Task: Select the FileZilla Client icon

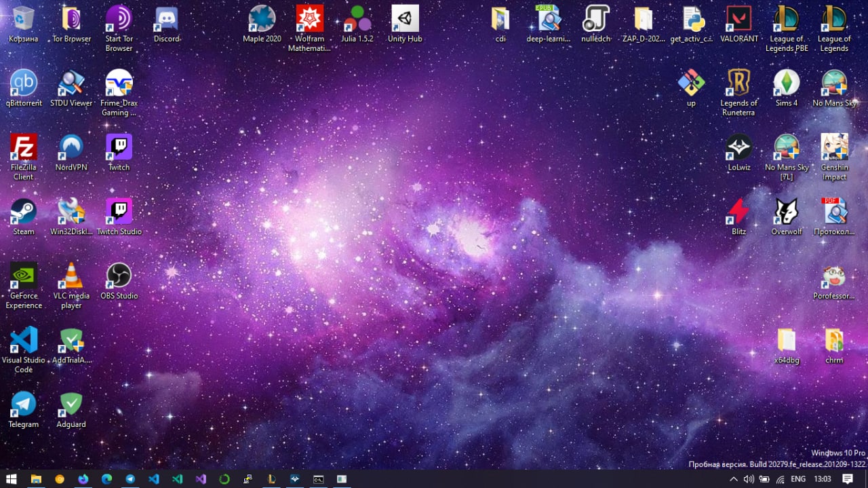Action: point(24,158)
